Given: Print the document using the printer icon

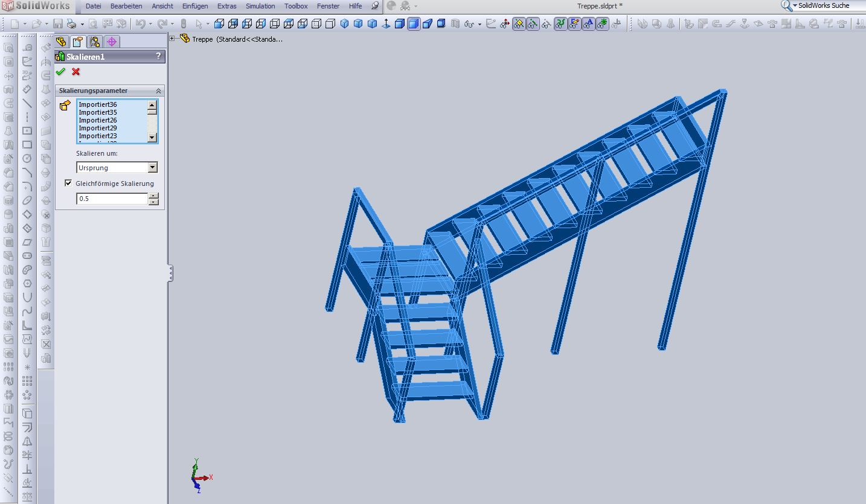Looking at the screenshot, I should click(72, 24).
